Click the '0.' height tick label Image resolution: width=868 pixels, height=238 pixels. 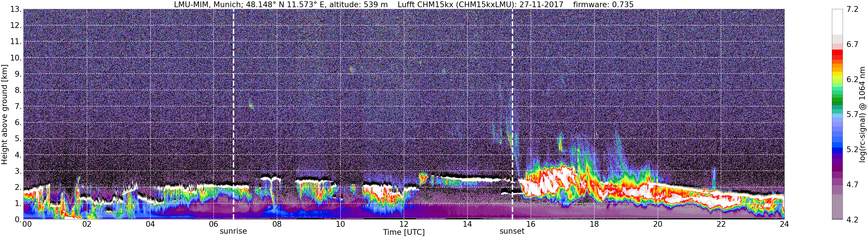[x=18, y=220]
